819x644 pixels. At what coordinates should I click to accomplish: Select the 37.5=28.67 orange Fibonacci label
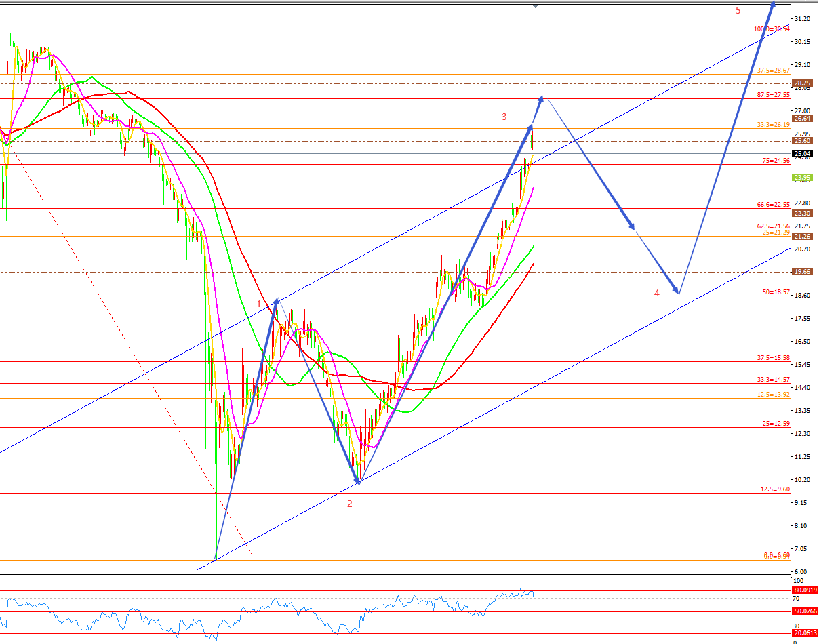click(774, 71)
